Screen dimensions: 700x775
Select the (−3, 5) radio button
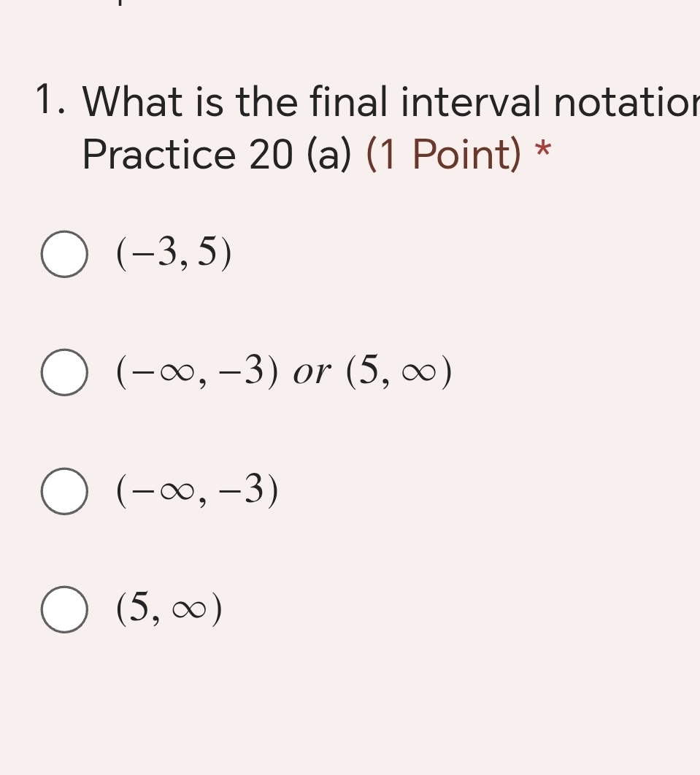[x=64, y=254]
